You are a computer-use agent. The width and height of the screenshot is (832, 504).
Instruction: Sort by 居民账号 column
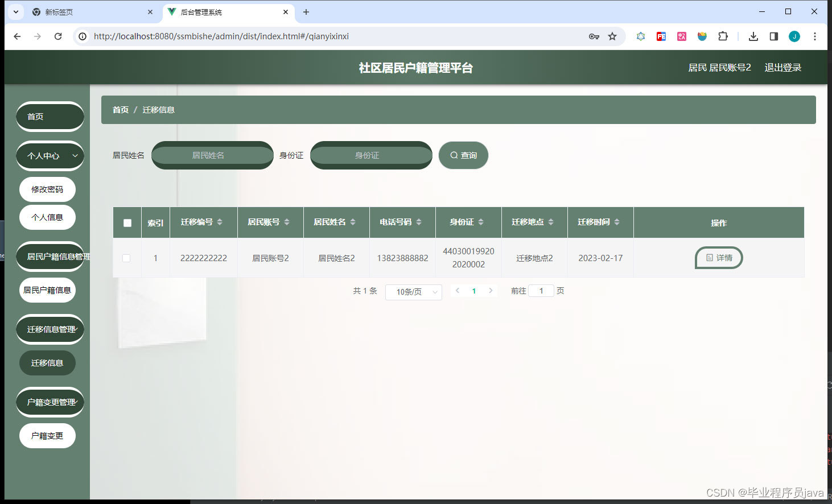coord(287,222)
